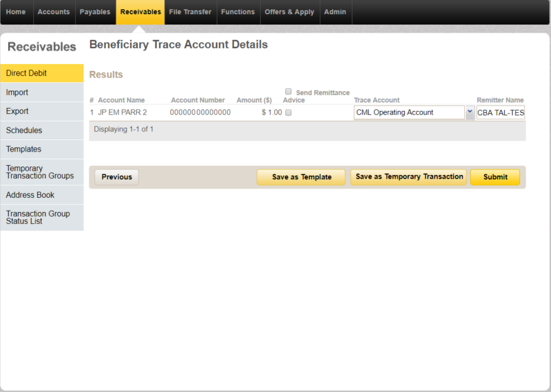This screenshot has width=551, height=392.
Task: Click the Save as Template button
Action: tap(301, 177)
